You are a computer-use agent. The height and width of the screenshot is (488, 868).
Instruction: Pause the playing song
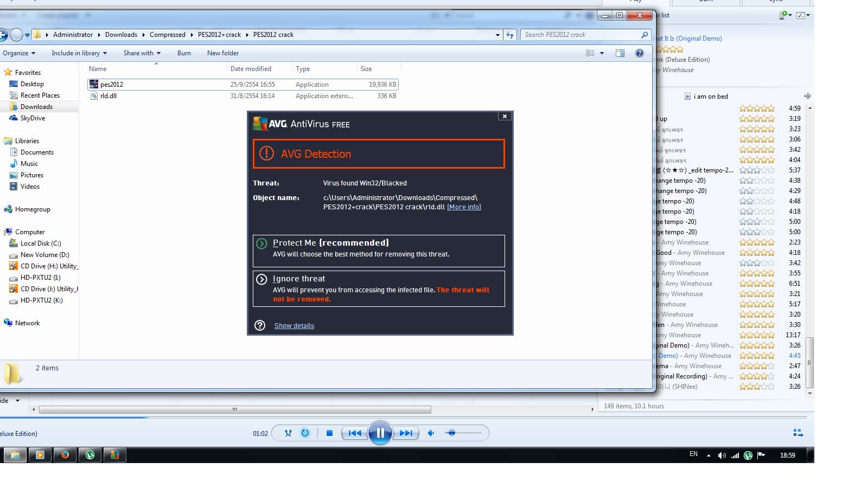coord(380,433)
